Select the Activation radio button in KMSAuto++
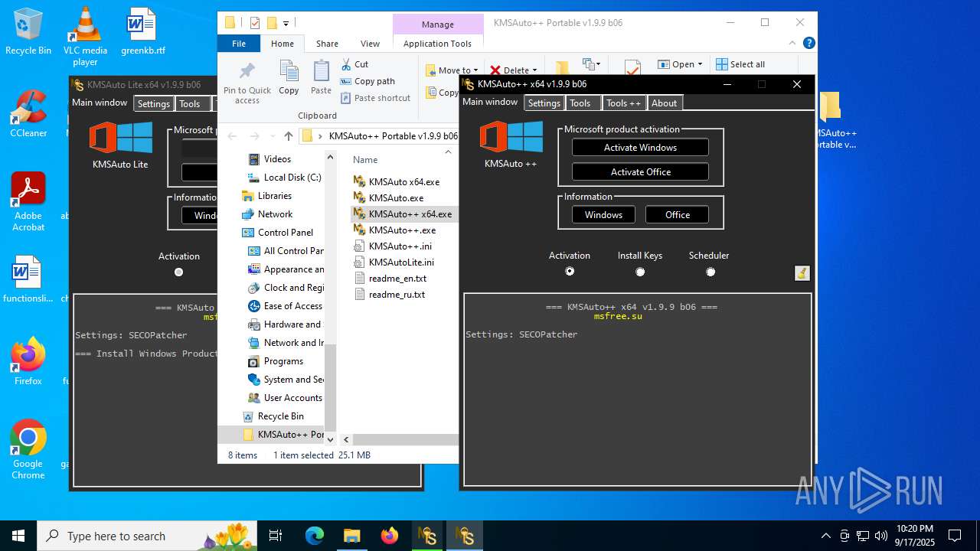Screen dimensions: 980x551 pos(570,272)
